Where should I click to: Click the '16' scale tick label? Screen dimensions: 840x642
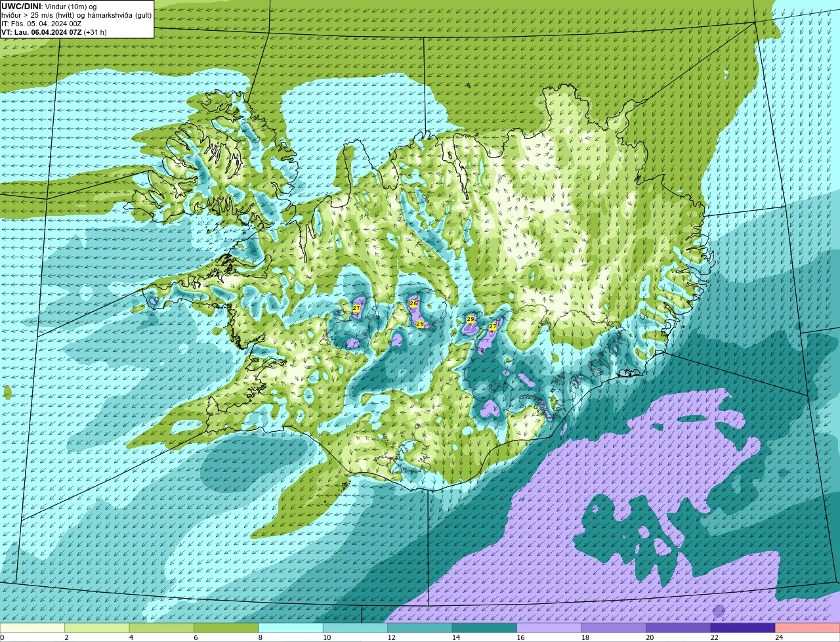(520, 637)
